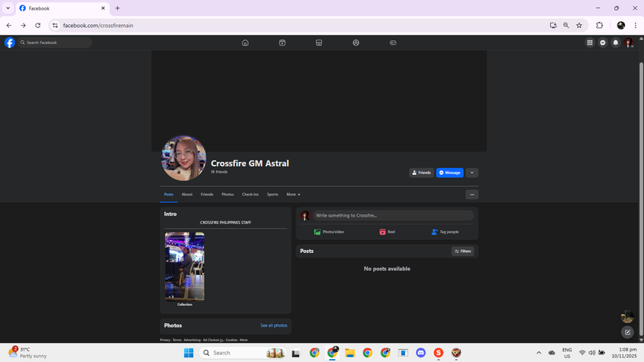Click the Write something to Crossfire field

pyautogui.click(x=393, y=216)
